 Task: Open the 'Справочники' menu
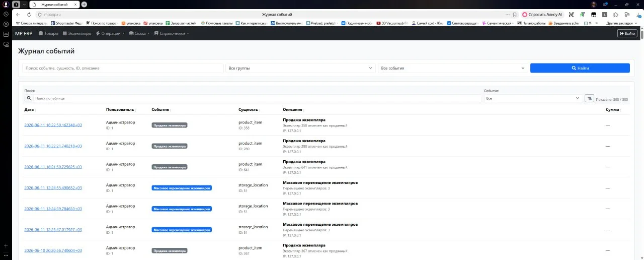(172, 33)
